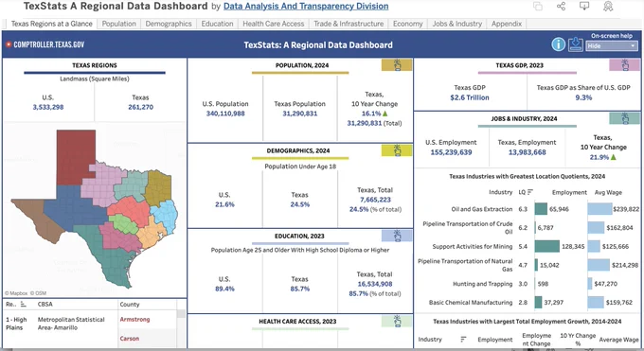The width and height of the screenshot is (644, 351).
Task: Switch to the Education tab
Action: pyautogui.click(x=217, y=24)
